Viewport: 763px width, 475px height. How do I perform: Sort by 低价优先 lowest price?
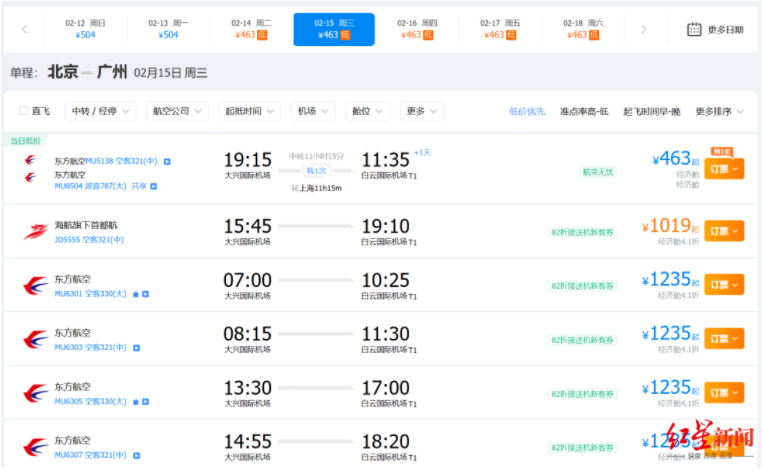(527, 111)
